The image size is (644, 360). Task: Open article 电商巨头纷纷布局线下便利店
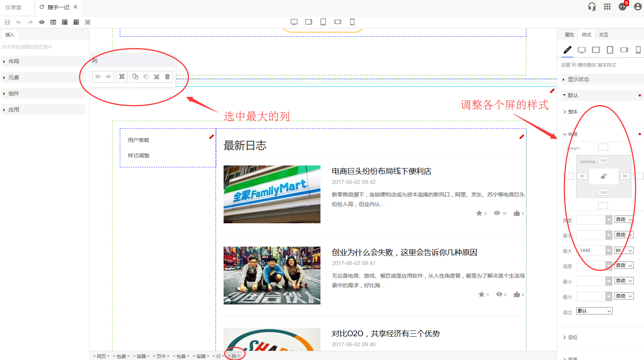point(381,171)
